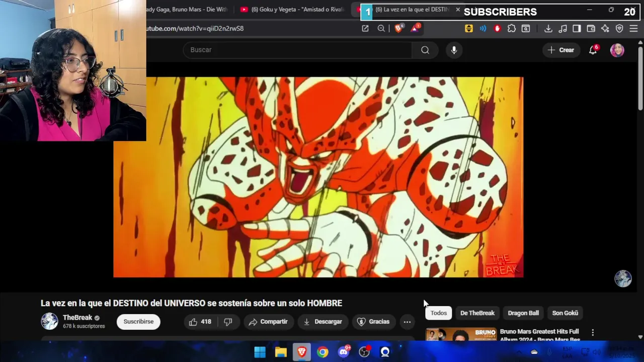Open the Brave VPN shield icon
The image size is (644, 362).
pos(619,29)
